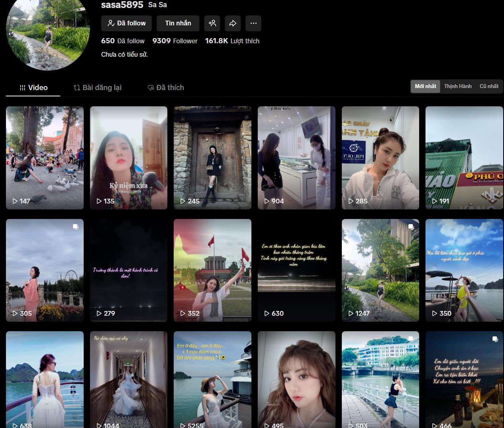The width and height of the screenshot is (504, 428).
Task: Open the video with 904 views
Action: [x=296, y=157]
